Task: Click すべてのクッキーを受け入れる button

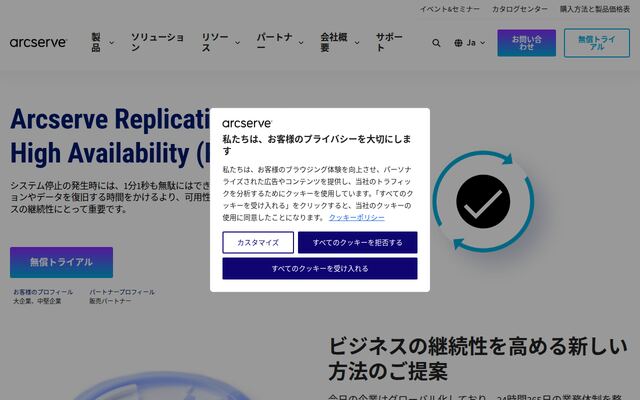Action: 320,269
